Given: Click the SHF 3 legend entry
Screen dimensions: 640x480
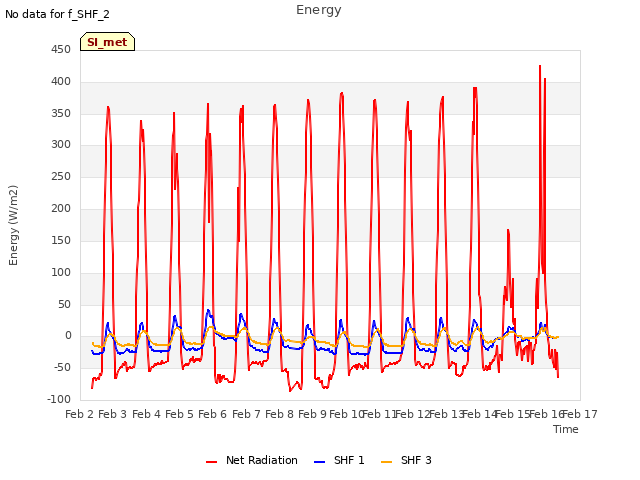Looking at the screenshot, I should (406, 460).
